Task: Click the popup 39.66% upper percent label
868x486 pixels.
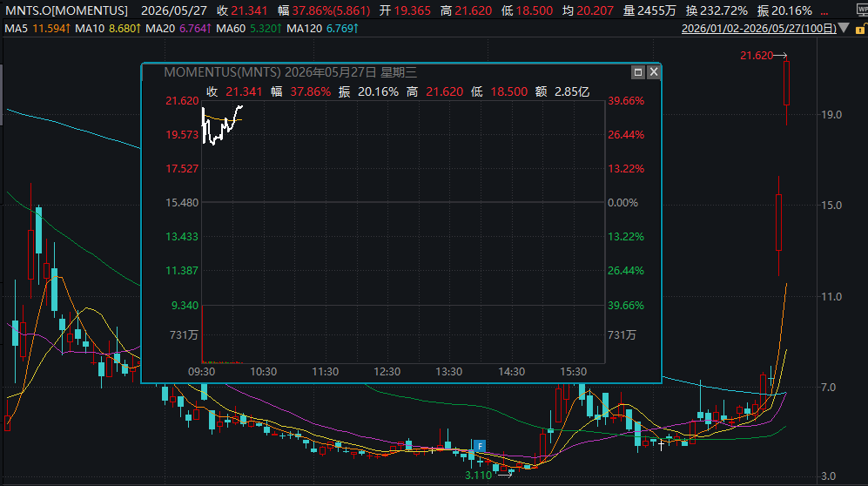Action: (x=626, y=101)
